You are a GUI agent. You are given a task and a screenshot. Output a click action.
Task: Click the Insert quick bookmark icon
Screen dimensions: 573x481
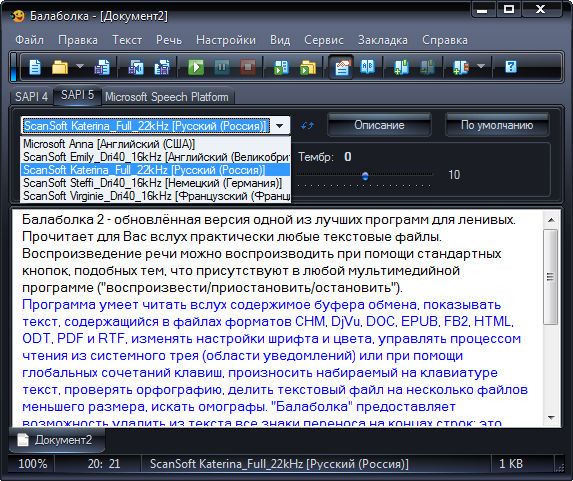pos(401,67)
